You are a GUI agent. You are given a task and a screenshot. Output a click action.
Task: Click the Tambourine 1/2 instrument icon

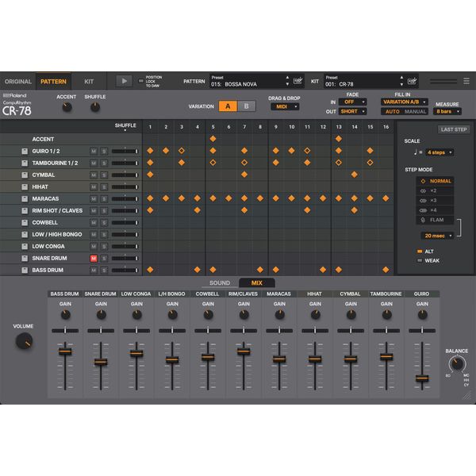(25, 163)
